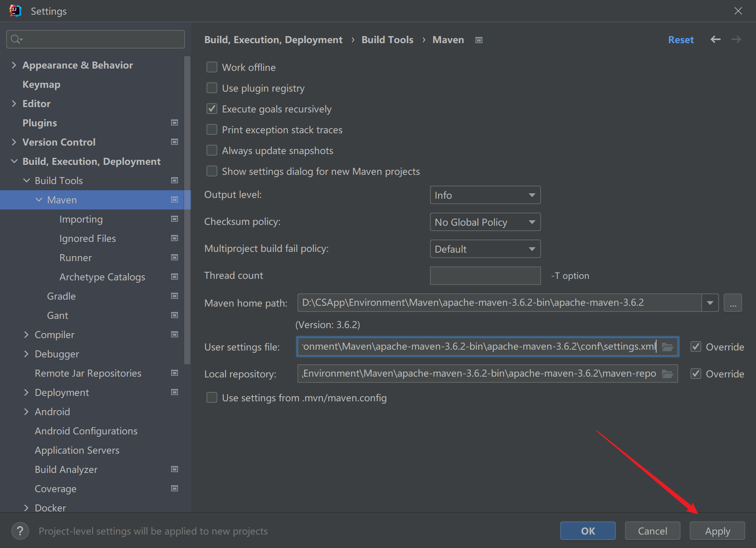The height and width of the screenshot is (548, 756).
Task: Browse folder icon for Local repository
Action: click(x=667, y=374)
